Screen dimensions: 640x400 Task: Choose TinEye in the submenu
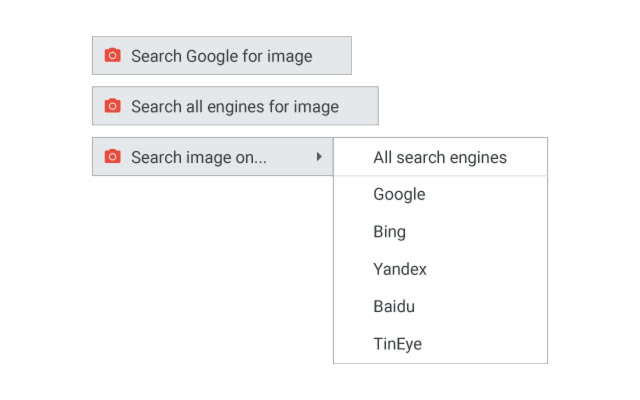click(398, 344)
